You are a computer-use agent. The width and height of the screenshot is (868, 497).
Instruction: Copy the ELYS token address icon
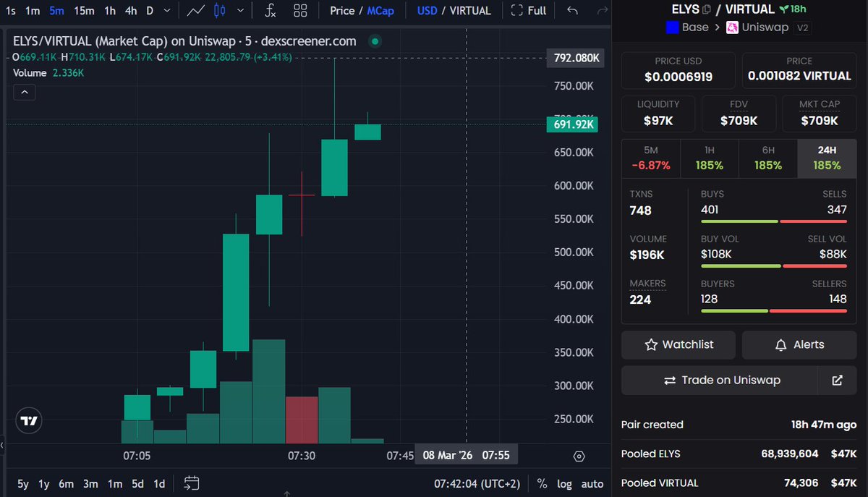pyautogui.click(x=707, y=9)
